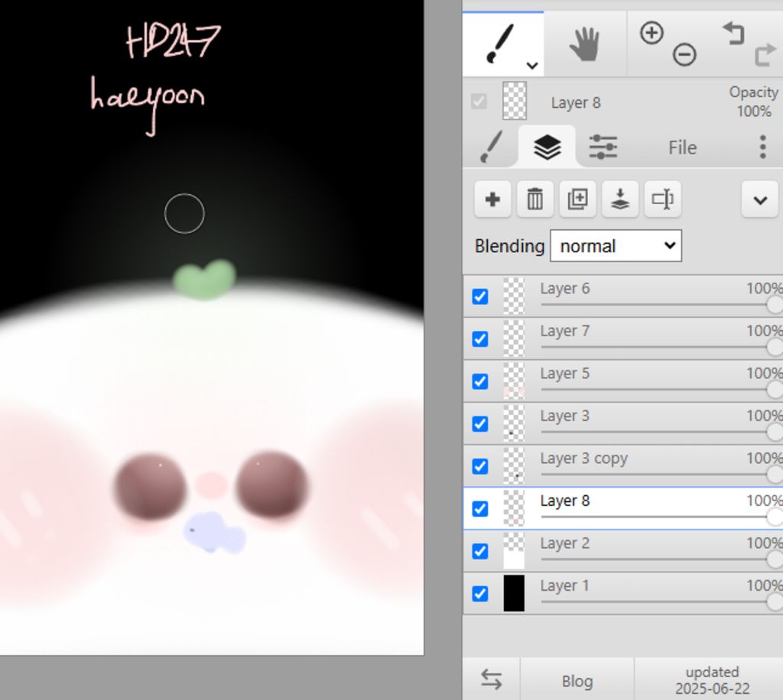Viewport: 783px width, 700px height.
Task: Open the edit adjustments sliders tab
Action: 603,147
